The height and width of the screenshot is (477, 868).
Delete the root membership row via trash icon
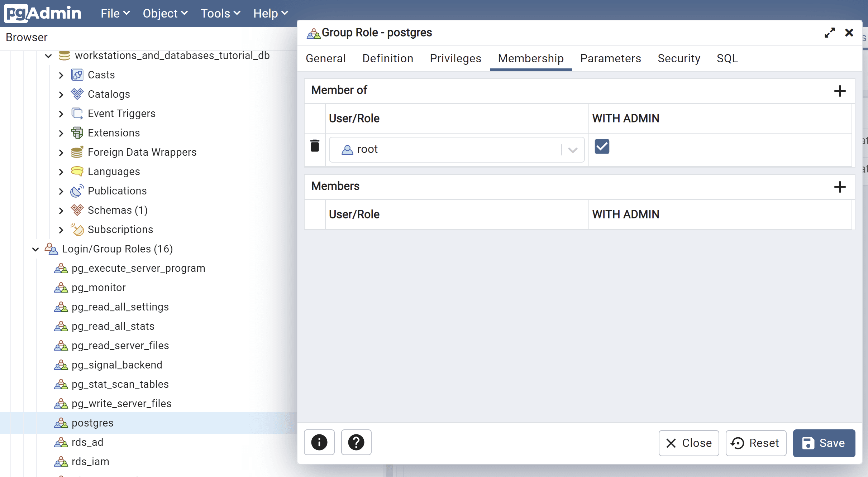pos(315,146)
